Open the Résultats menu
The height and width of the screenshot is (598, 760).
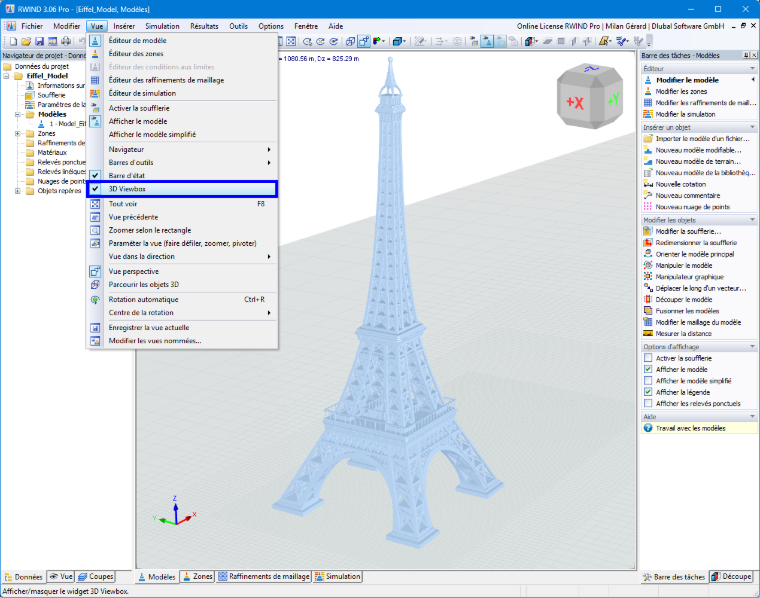[204, 26]
